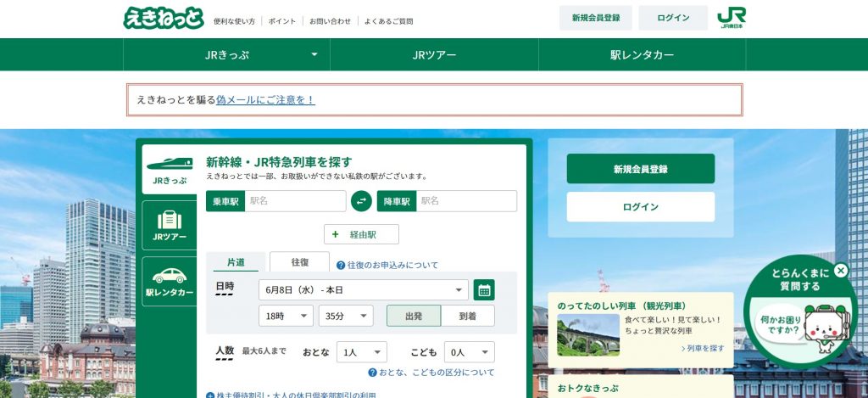
Task: Select the 駅レンタカー car side tab
Action: click(169, 281)
